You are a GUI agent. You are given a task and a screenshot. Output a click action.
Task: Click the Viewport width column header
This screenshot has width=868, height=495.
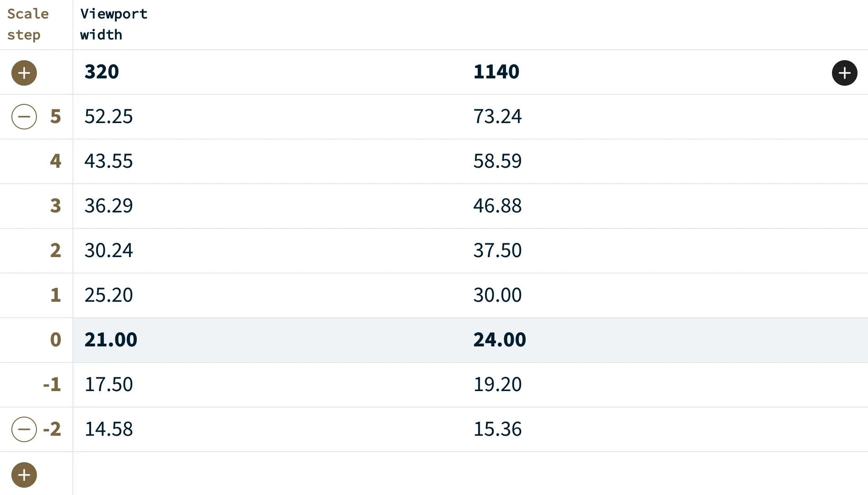coord(114,24)
